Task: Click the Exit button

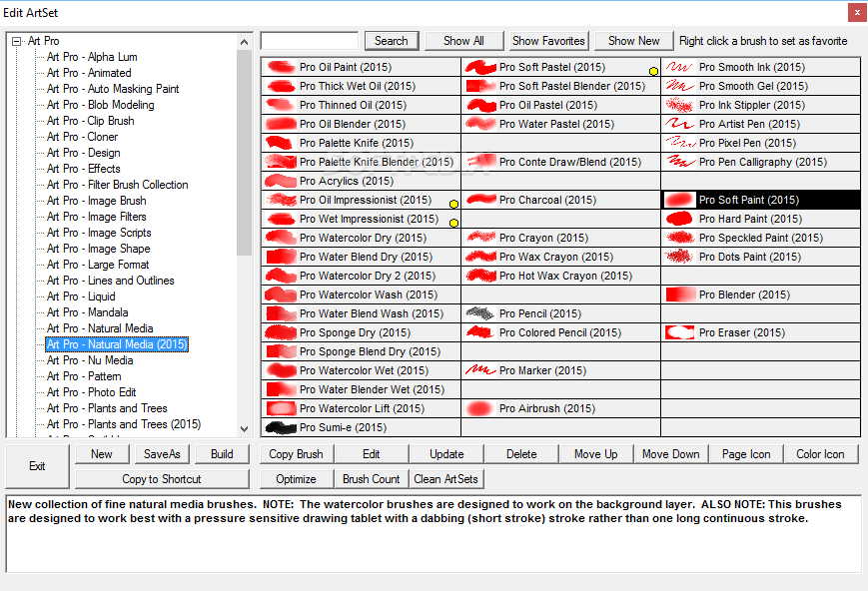Action: [x=37, y=466]
